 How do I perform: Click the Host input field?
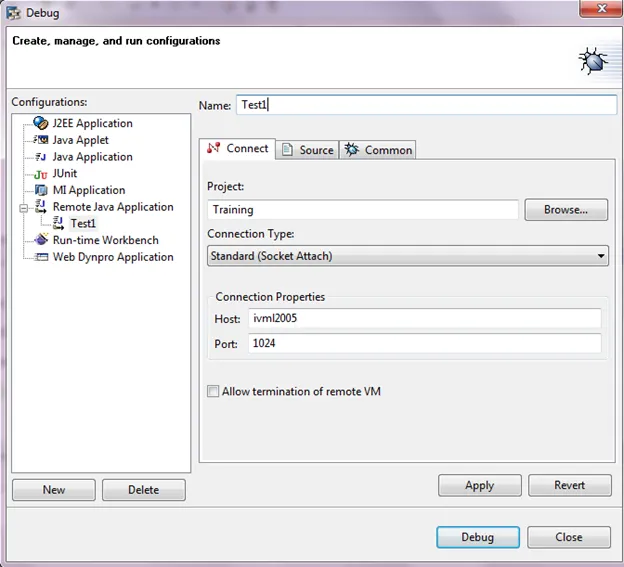click(423, 319)
